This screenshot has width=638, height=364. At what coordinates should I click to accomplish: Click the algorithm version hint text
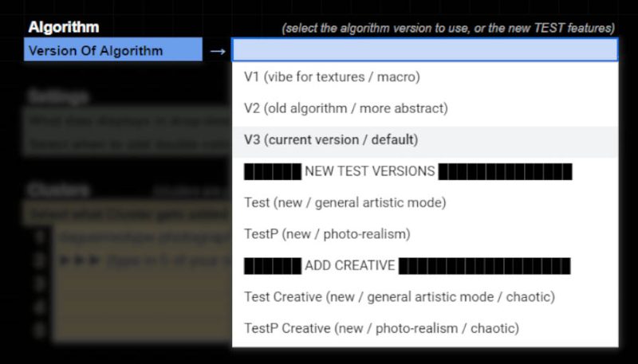click(x=448, y=28)
